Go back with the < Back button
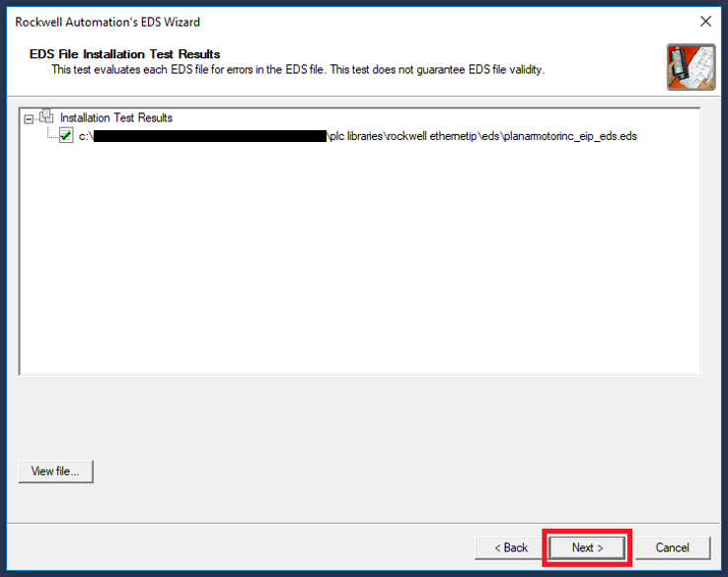The height and width of the screenshot is (577, 728). [x=509, y=547]
